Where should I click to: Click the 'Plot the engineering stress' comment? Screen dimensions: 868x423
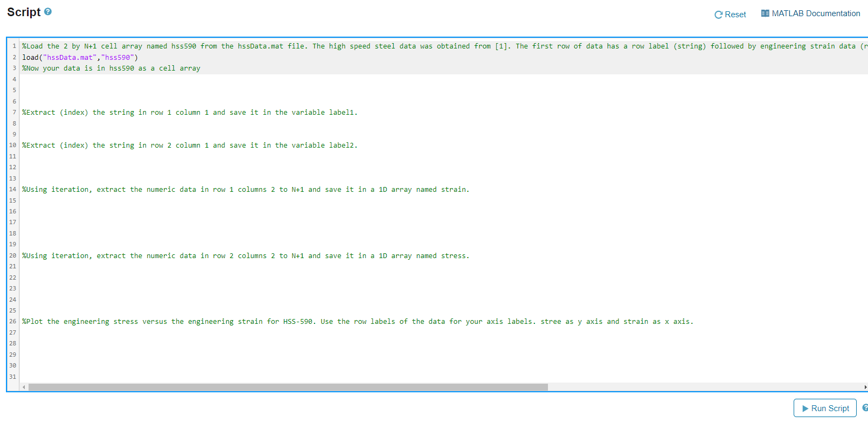[x=358, y=322]
